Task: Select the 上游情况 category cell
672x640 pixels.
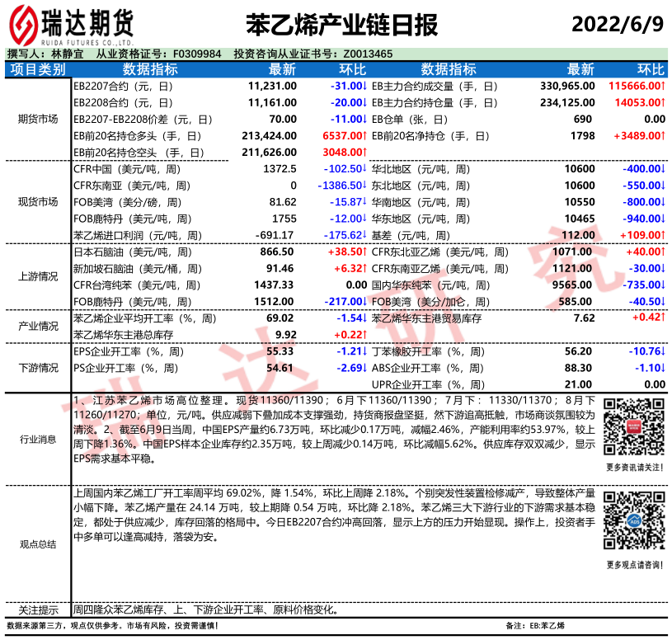Action: tap(37, 276)
